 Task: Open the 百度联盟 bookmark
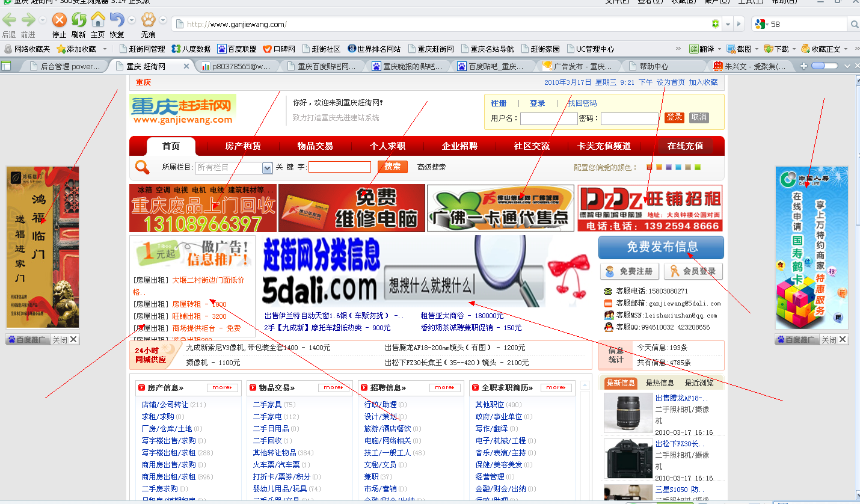pyautogui.click(x=237, y=49)
